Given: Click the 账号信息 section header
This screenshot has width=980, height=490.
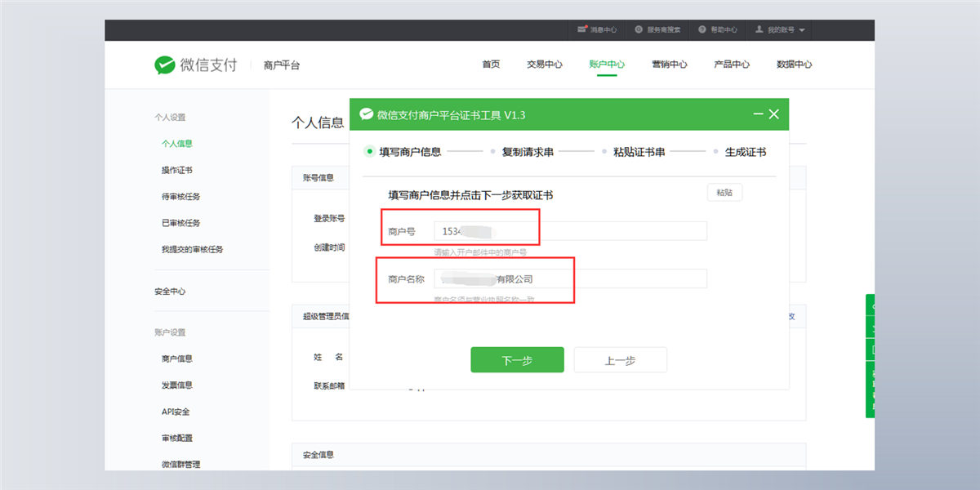Looking at the screenshot, I should [x=318, y=178].
